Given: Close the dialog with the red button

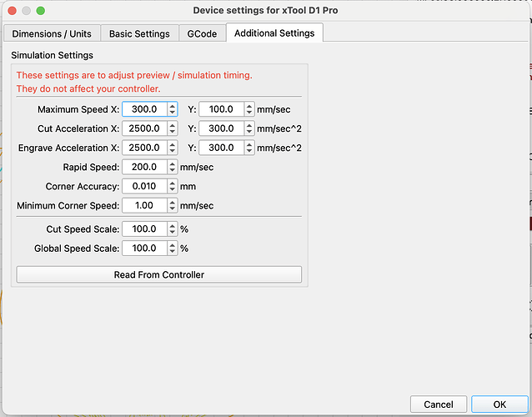Looking at the screenshot, I should coord(13,11).
